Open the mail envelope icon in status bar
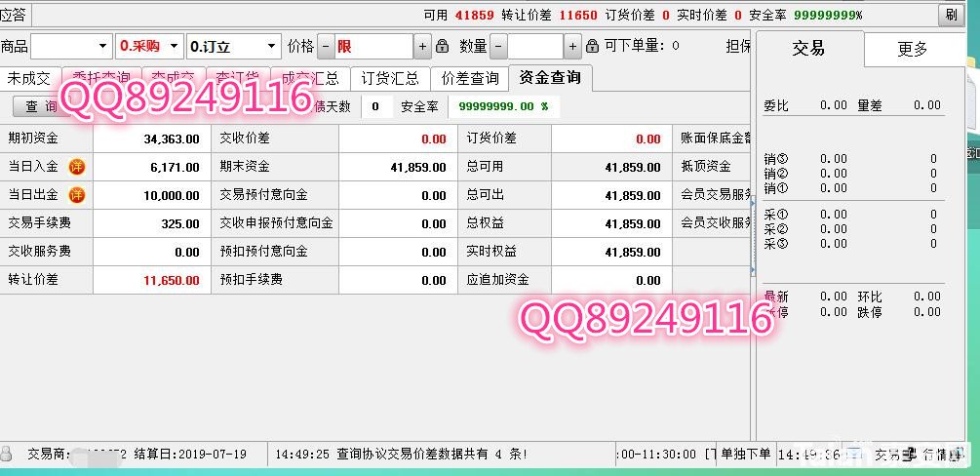Viewport: 980px width, 476px height. click(854, 455)
